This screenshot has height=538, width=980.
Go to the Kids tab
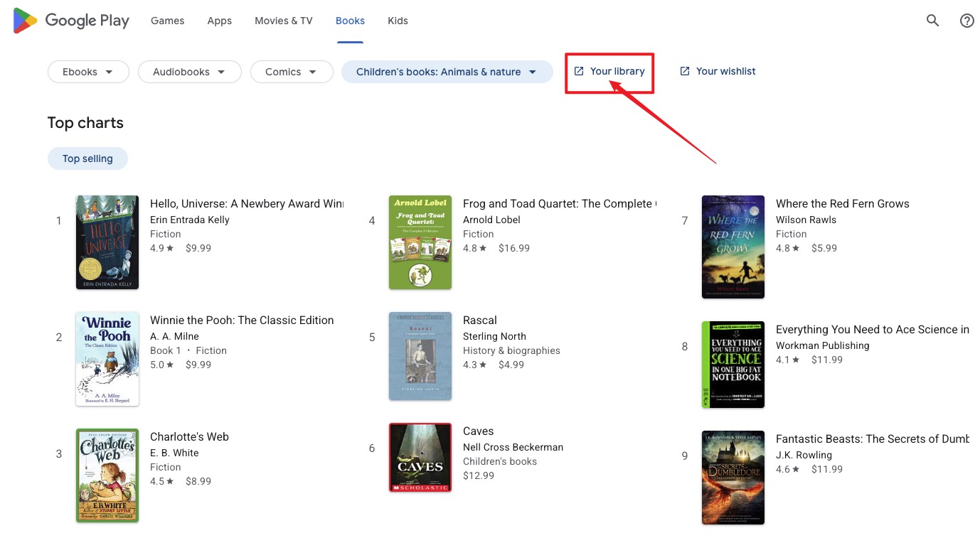point(398,21)
